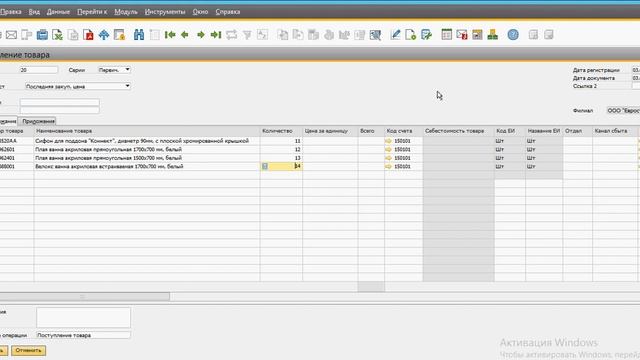This screenshot has height=360, width=640.
Task: Select the Плая ванна 1500x700 item name cell
Action: 147,158
